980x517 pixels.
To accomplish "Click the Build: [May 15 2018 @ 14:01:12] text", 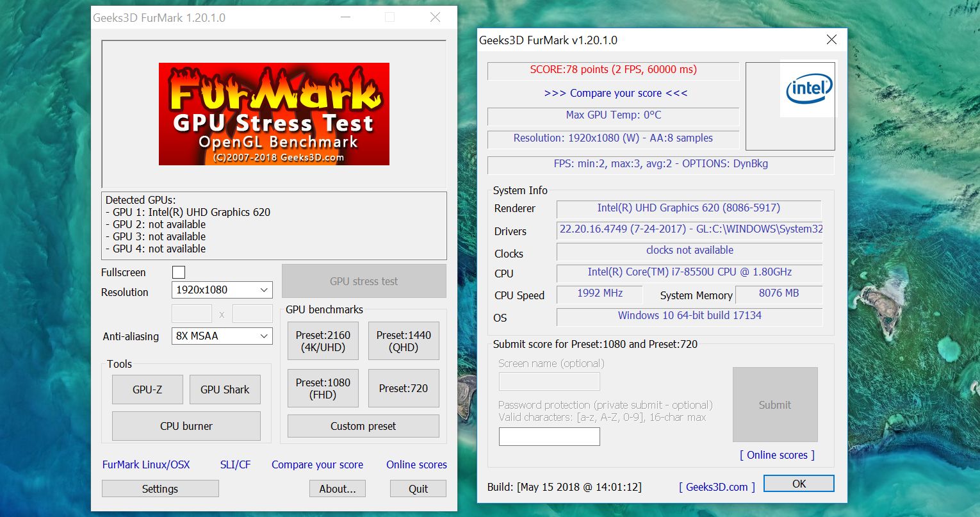I will (x=564, y=487).
